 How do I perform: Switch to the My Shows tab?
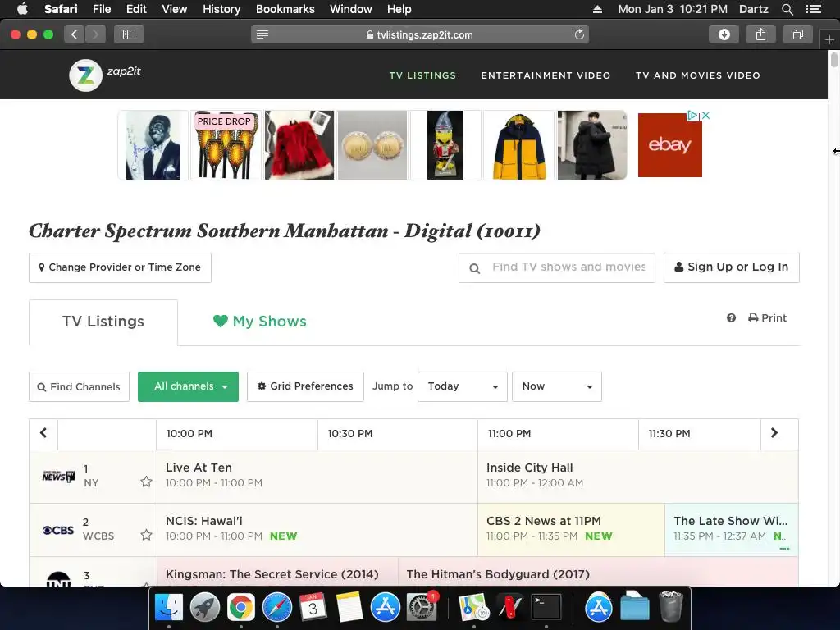(x=260, y=322)
